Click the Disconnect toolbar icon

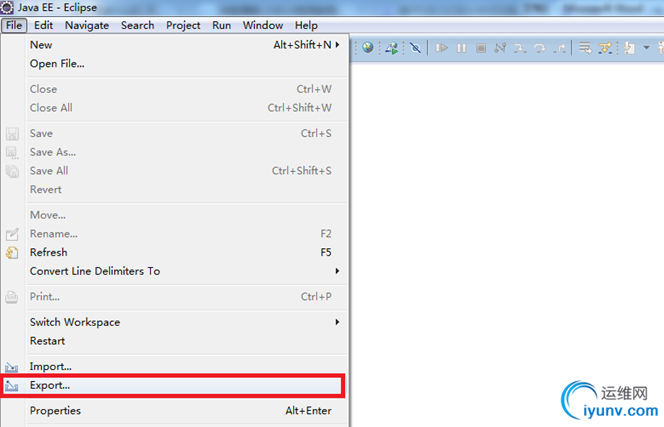tap(500, 48)
